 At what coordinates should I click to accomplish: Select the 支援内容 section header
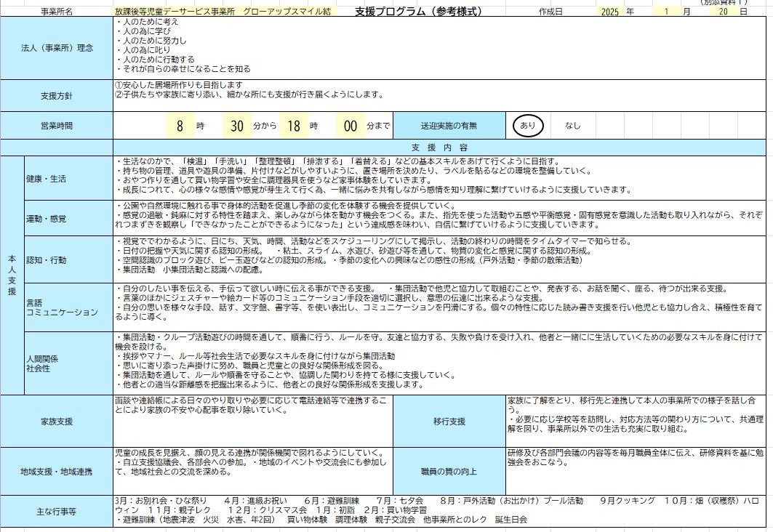click(x=439, y=148)
